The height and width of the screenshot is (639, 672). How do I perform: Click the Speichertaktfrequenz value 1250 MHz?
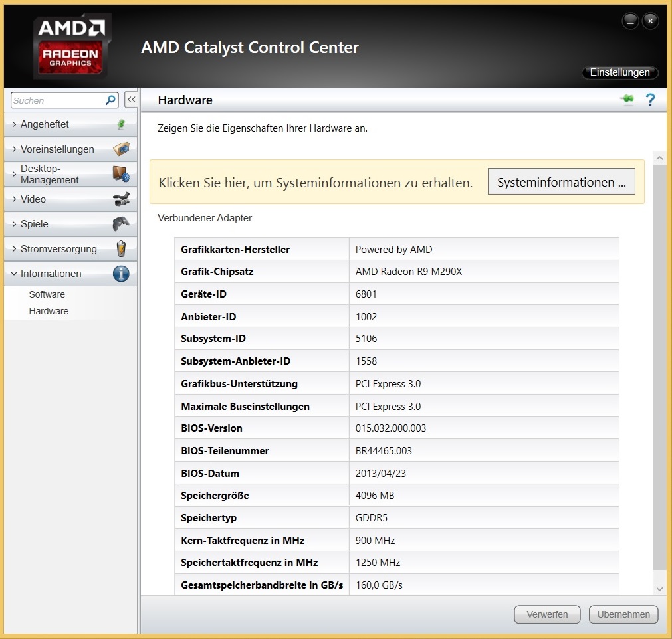pyautogui.click(x=378, y=563)
